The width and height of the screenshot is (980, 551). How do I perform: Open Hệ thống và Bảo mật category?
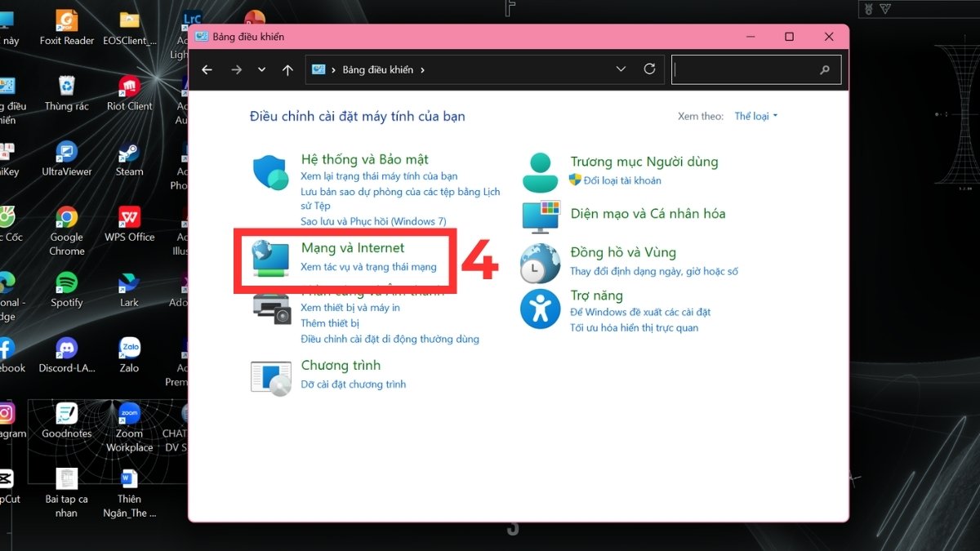click(364, 159)
